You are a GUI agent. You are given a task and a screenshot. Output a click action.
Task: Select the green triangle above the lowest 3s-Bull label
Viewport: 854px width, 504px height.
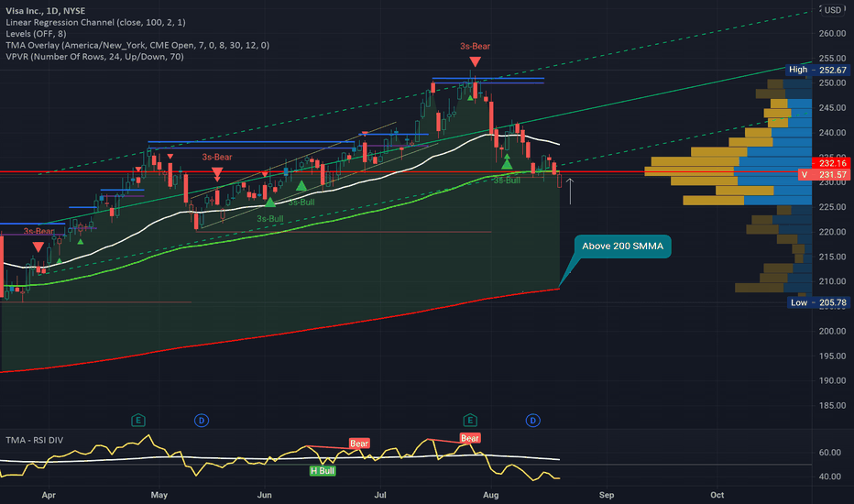[x=269, y=203]
